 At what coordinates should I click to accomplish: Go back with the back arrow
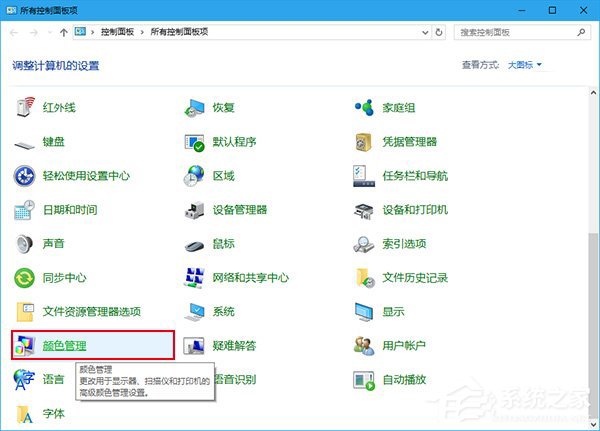14,33
